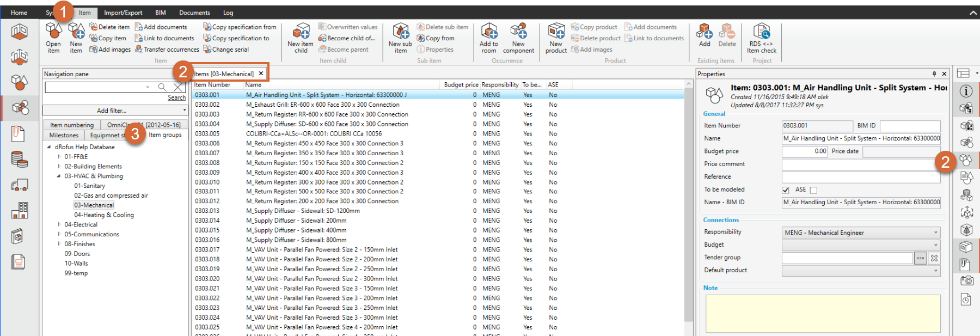This screenshot has height=336, width=980.
Task: Click the yellow Note text area
Action: coord(822,313)
